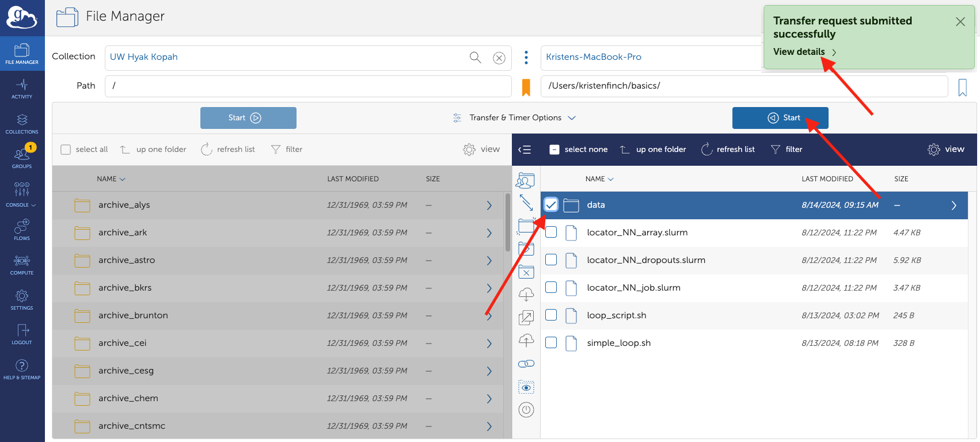Click refresh list in the right panel

[x=728, y=150]
